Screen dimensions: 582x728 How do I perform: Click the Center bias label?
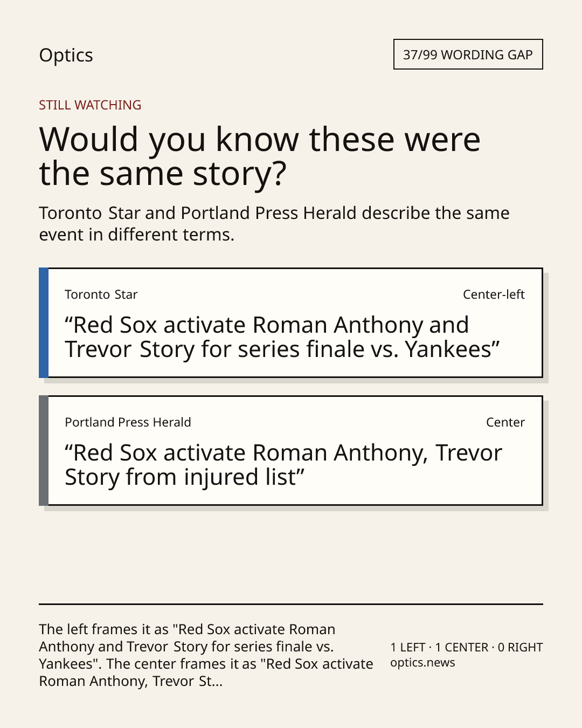[x=505, y=422]
